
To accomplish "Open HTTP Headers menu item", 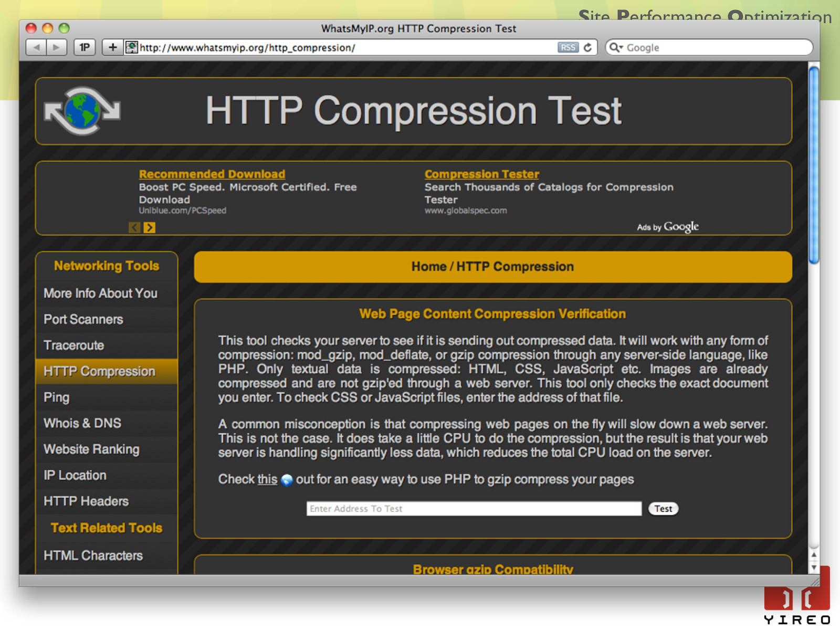I will point(107,501).
